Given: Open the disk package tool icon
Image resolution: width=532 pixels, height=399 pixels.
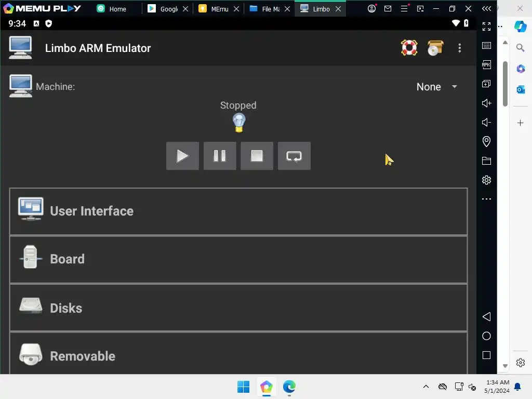Looking at the screenshot, I should coord(435,48).
